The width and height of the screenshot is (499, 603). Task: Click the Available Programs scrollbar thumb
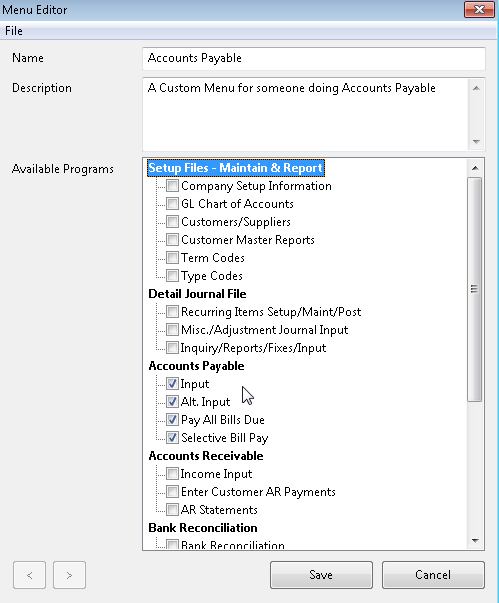(x=475, y=289)
